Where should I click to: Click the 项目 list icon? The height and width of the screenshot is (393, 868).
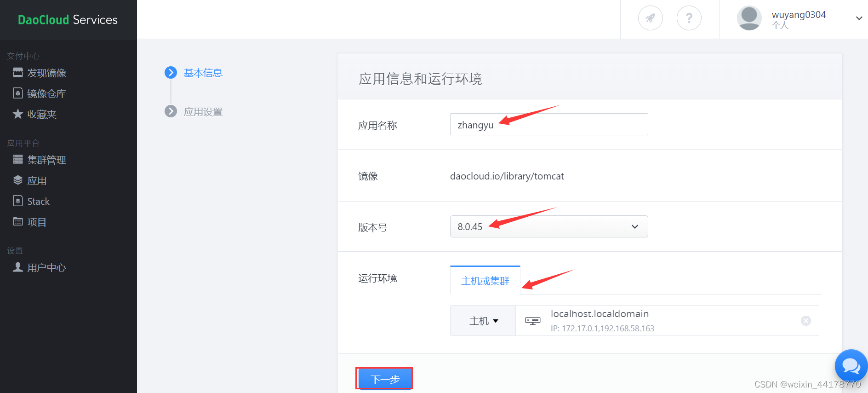pos(17,221)
